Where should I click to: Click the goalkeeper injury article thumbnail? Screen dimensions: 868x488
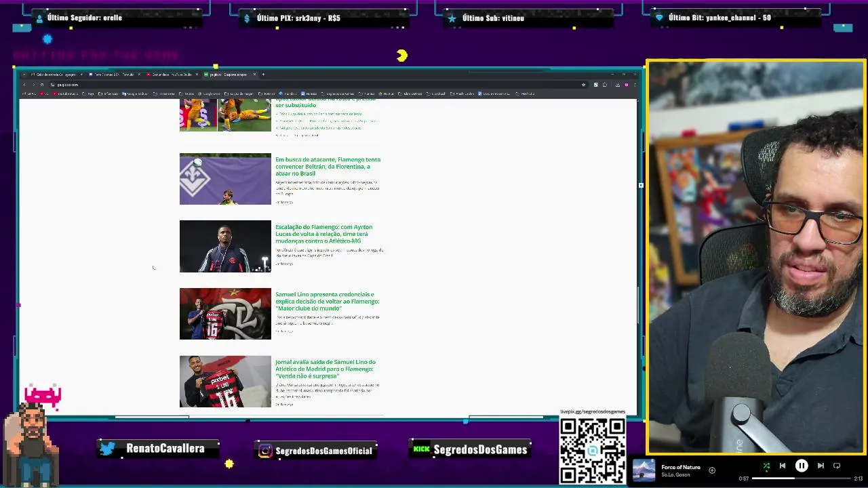pyautogui.click(x=225, y=115)
